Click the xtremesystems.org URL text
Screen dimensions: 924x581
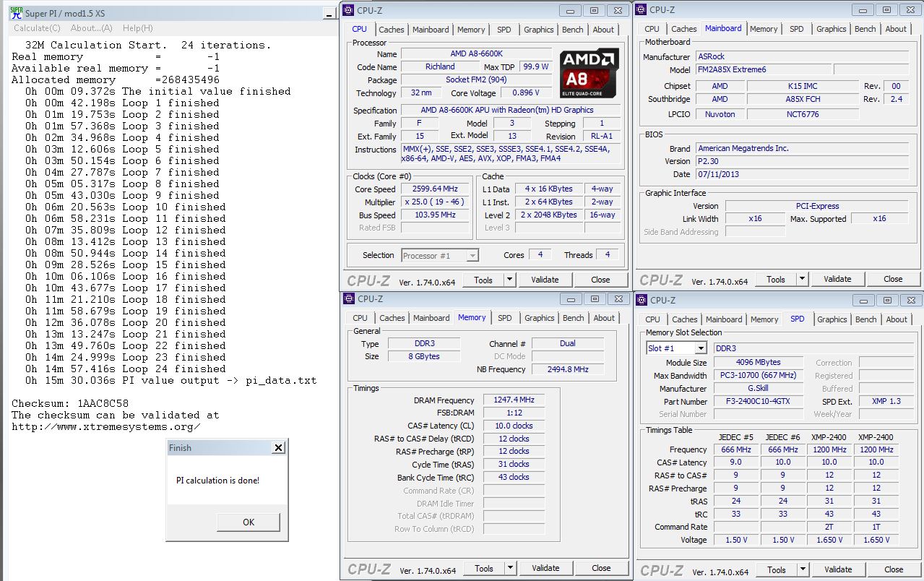point(106,426)
